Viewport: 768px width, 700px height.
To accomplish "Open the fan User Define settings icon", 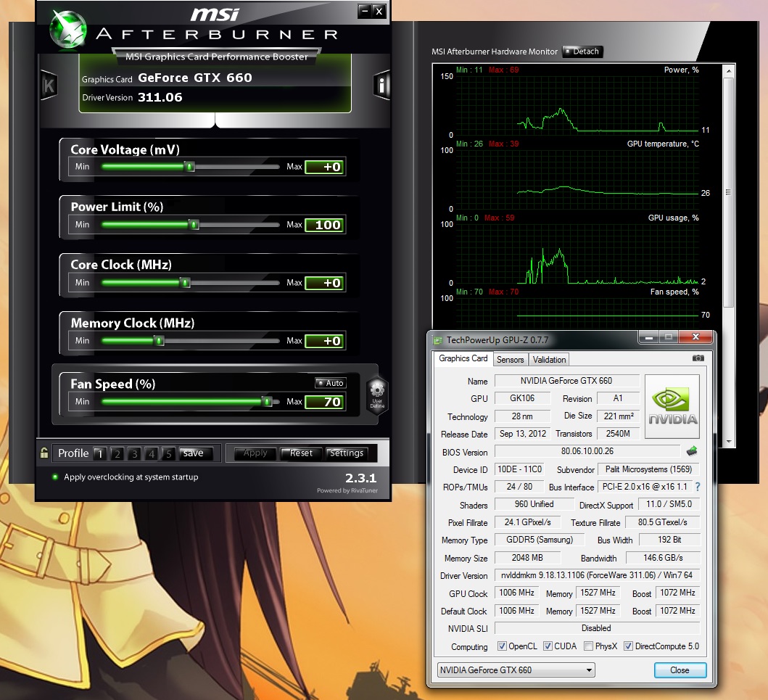I will (377, 395).
